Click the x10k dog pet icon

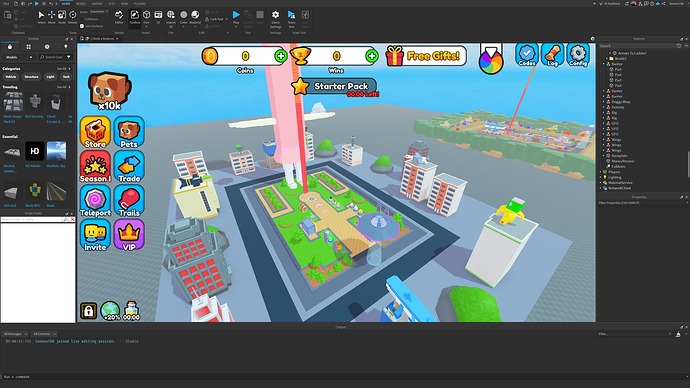coord(109,92)
